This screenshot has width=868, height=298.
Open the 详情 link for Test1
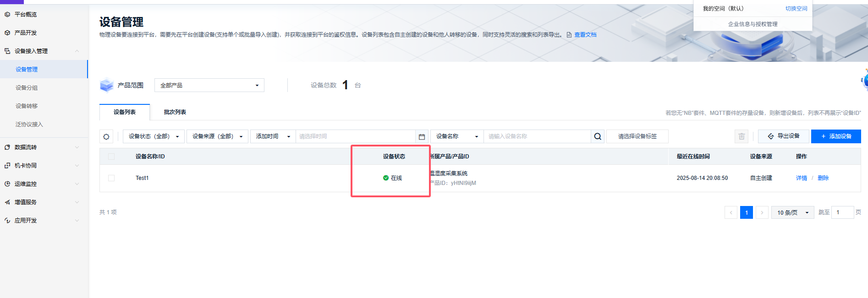point(801,178)
